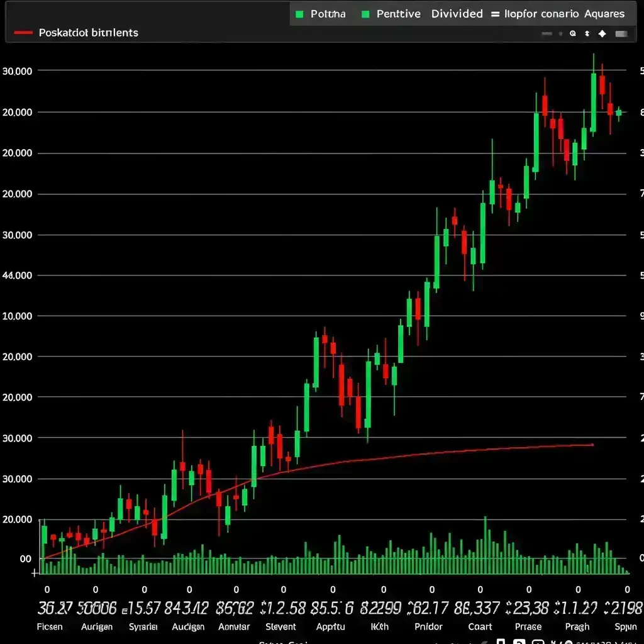The width and height of the screenshot is (644, 644).
Task: Click the 62.17 value above Pnidor
Action: tap(428, 608)
